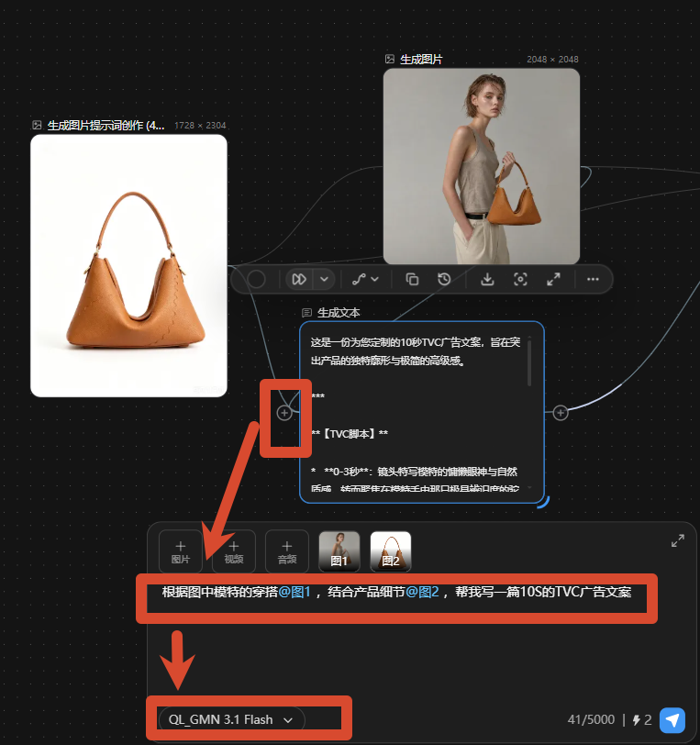Viewport: 700px width, 745px height.
Task: Open the connection line style dropdown
Action: click(x=365, y=279)
